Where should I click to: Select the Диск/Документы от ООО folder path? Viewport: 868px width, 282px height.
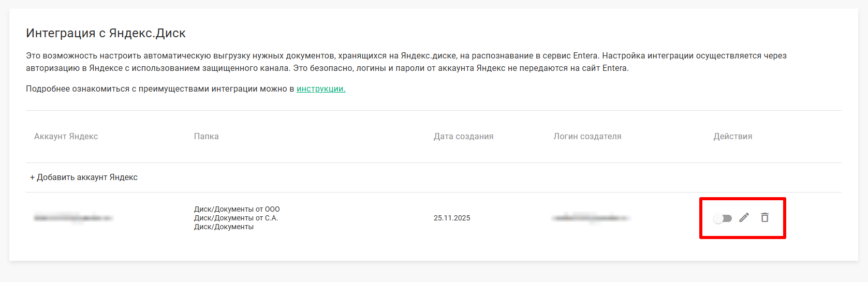coord(237,209)
